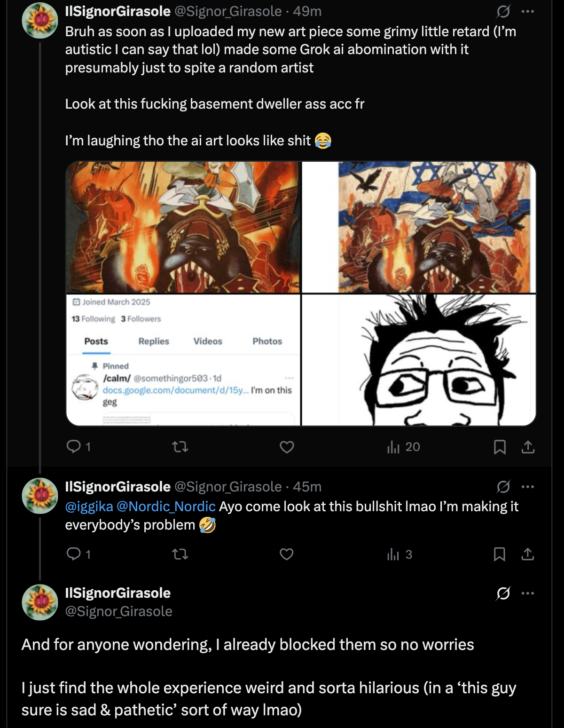Open more options on the 45m post
The width and height of the screenshot is (564, 728).
(x=528, y=487)
